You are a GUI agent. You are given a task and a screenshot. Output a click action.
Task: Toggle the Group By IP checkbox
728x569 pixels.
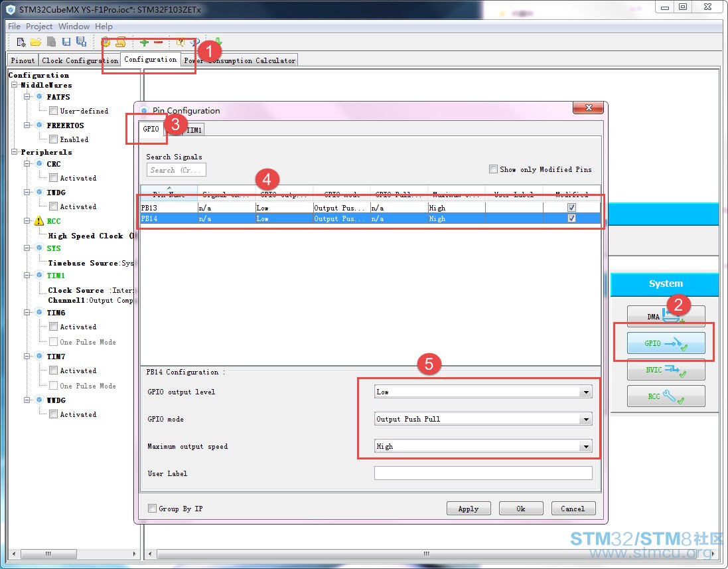[x=152, y=508]
